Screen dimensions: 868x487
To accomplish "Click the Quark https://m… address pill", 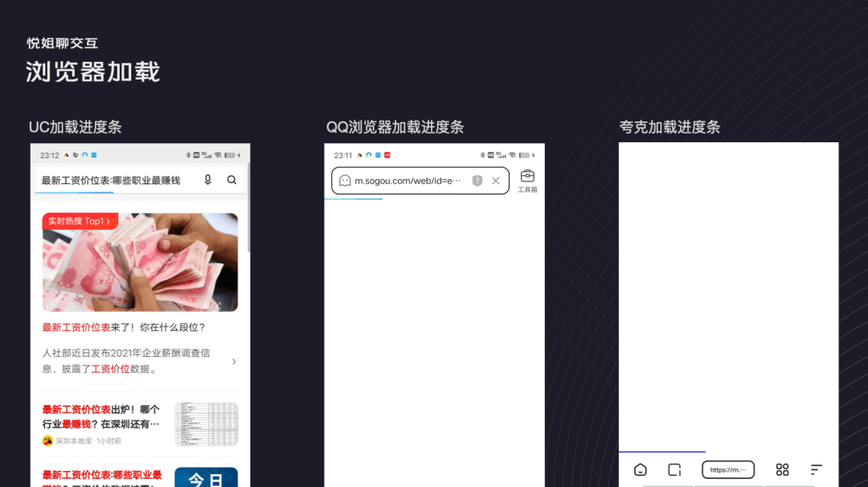I will click(x=728, y=470).
